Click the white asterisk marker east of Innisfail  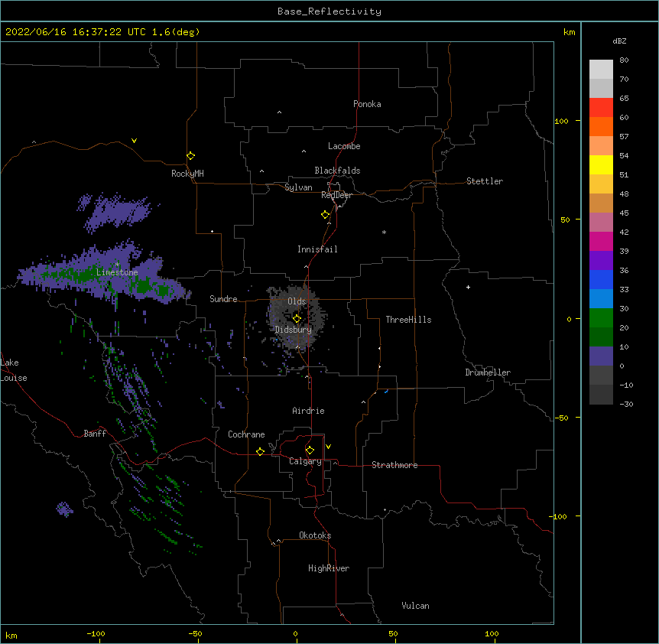[384, 232]
